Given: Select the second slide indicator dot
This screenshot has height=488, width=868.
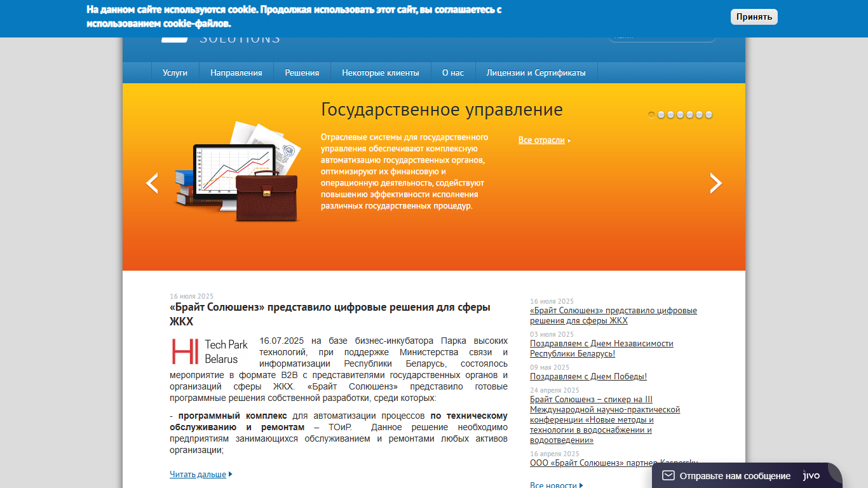Looking at the screenshot, I should click(661, 115).
